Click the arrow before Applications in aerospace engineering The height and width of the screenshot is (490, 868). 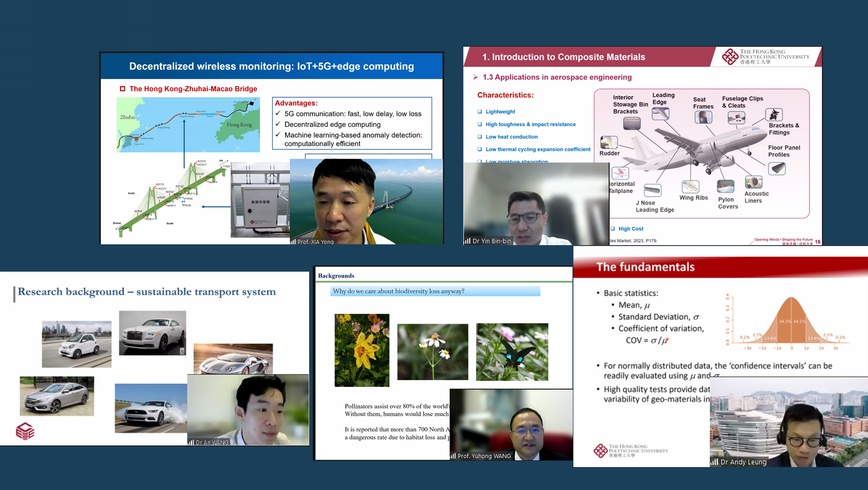click(x=475, y=77)
